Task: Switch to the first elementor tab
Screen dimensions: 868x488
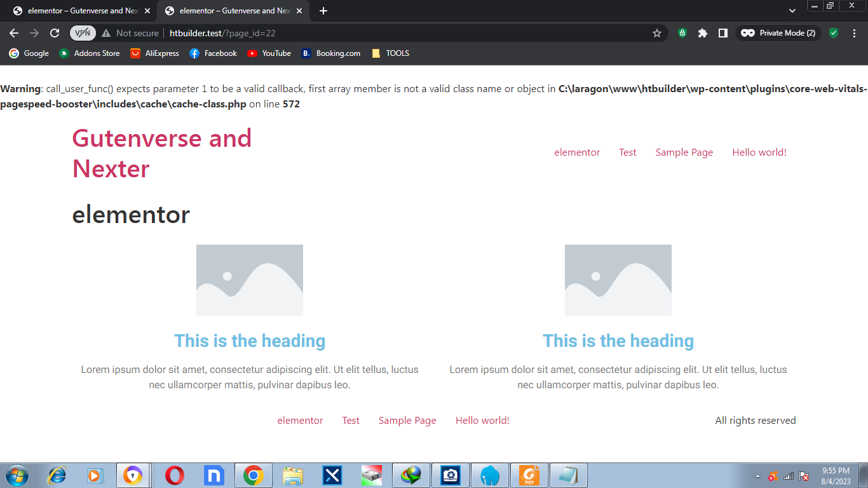Action: point(81,11)
